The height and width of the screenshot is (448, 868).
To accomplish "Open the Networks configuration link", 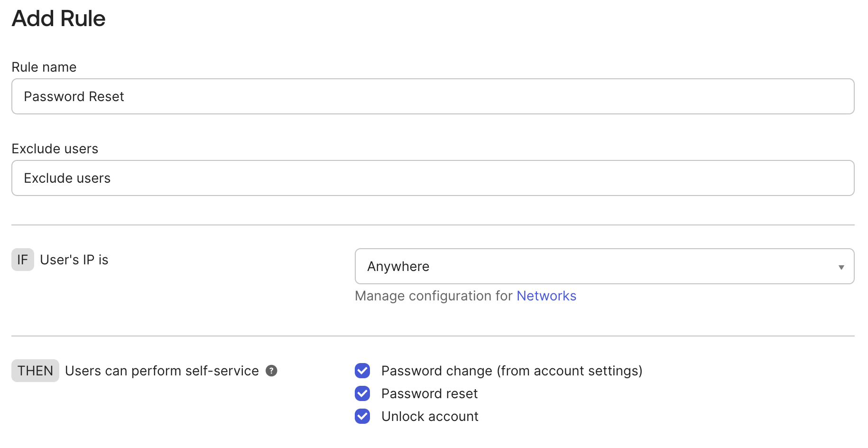I will click(x=546, y=296).
